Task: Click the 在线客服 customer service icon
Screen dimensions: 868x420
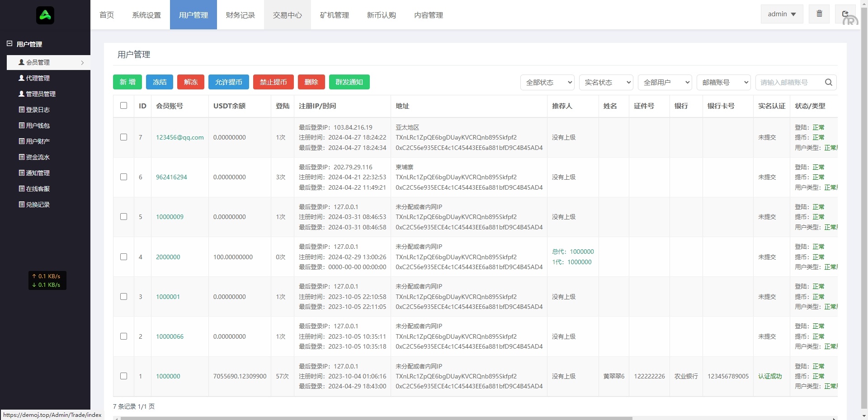Action: [22, 189]
